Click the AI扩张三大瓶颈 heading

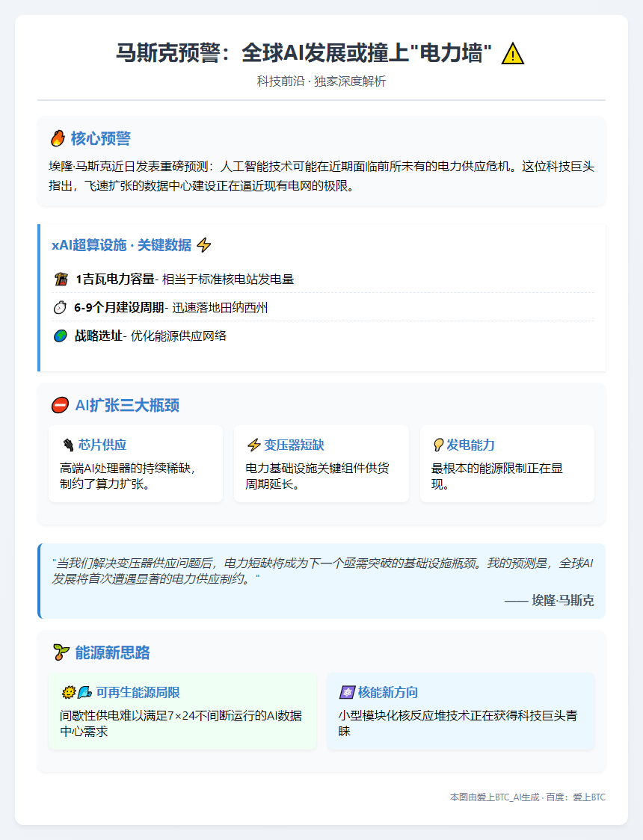click(127, 406)
